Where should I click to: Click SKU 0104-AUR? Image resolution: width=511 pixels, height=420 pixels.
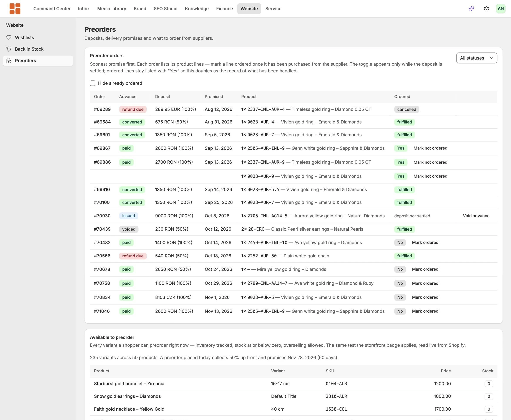[x=336, y=384]
